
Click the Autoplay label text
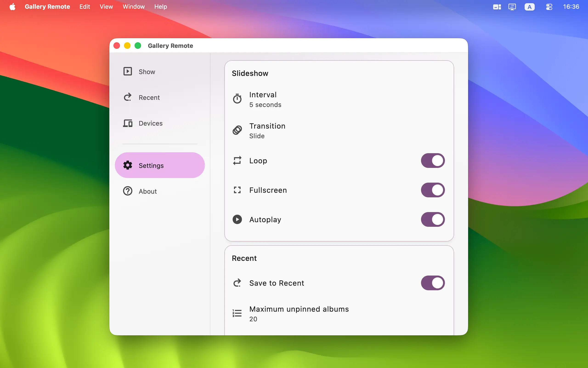tap(265, 219)
